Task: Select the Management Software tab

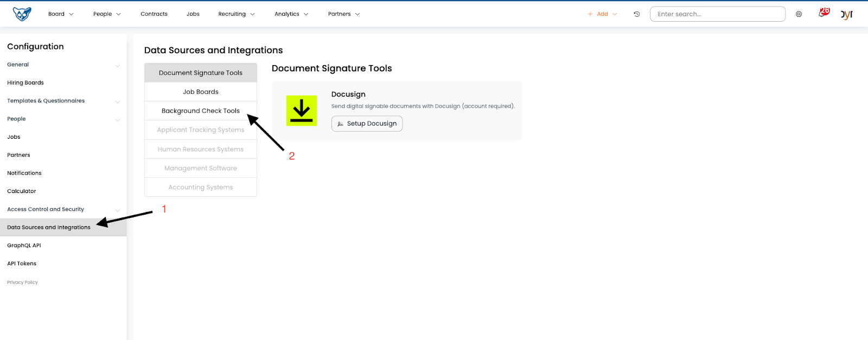Action: coord(201,168)
